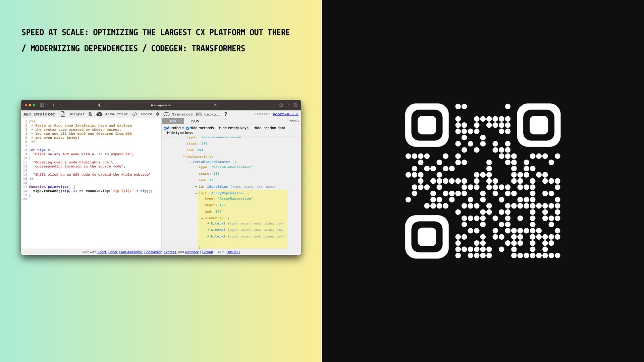Open parser settings gear icon
644x362 pixels.
[158, 114]
